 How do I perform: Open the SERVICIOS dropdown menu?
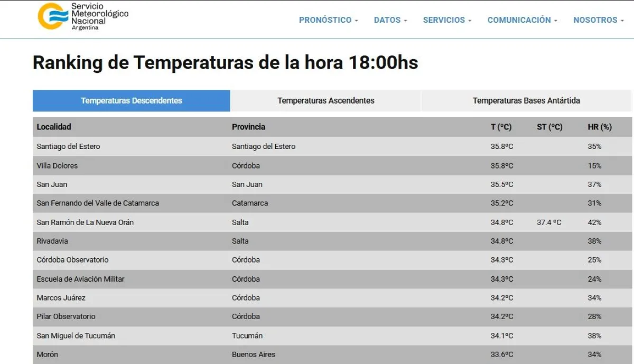tap(447, 20)
